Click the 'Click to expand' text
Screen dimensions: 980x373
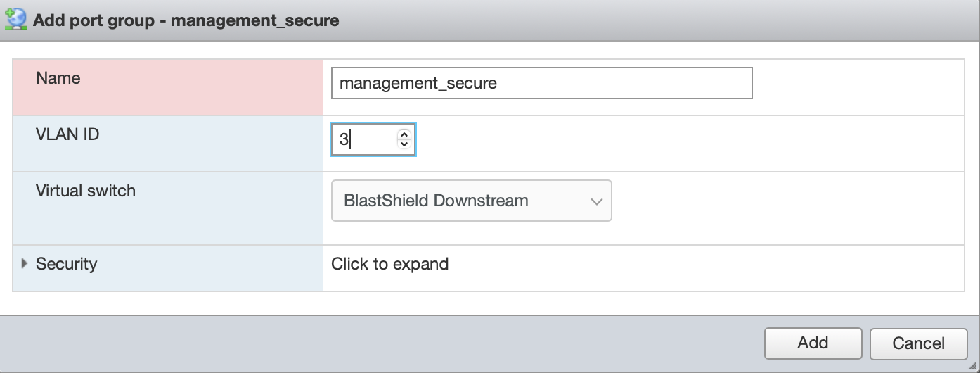pyautogui.click(x=389, y=264)
